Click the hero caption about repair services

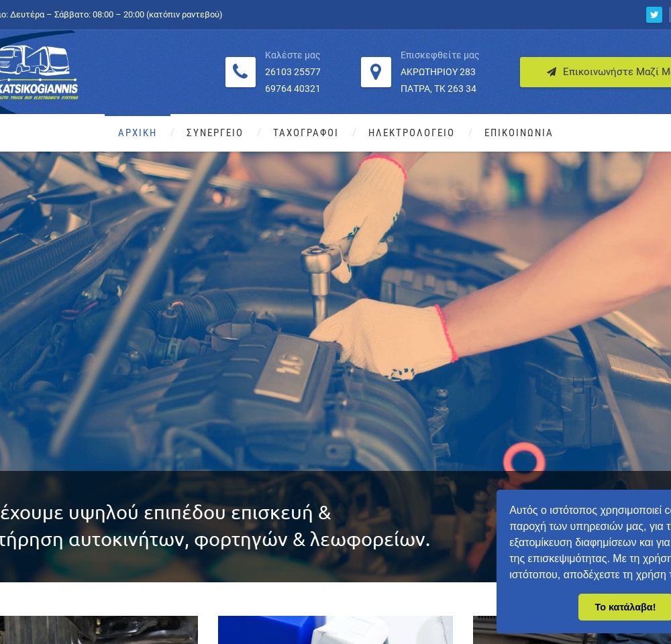215,527
